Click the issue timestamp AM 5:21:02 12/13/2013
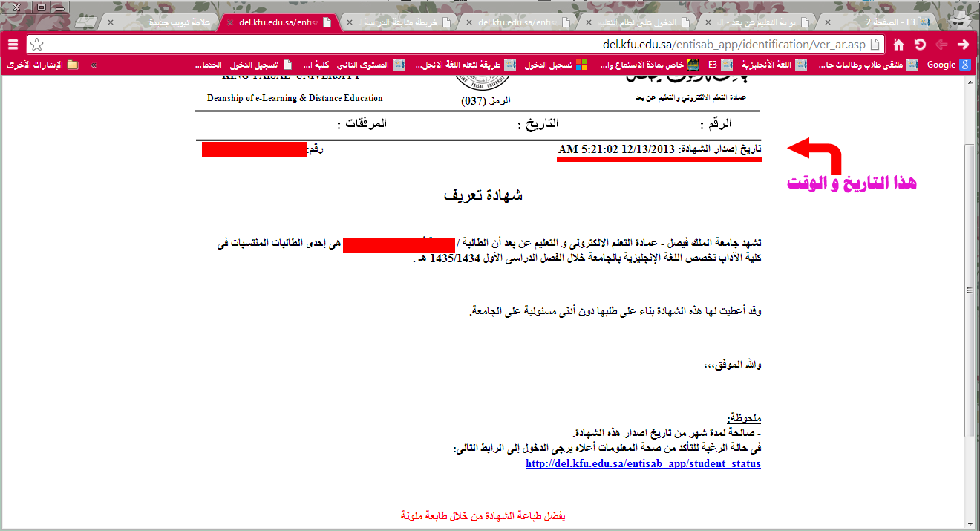The height and width of the screenshot is (531, 980). point(616,149)
